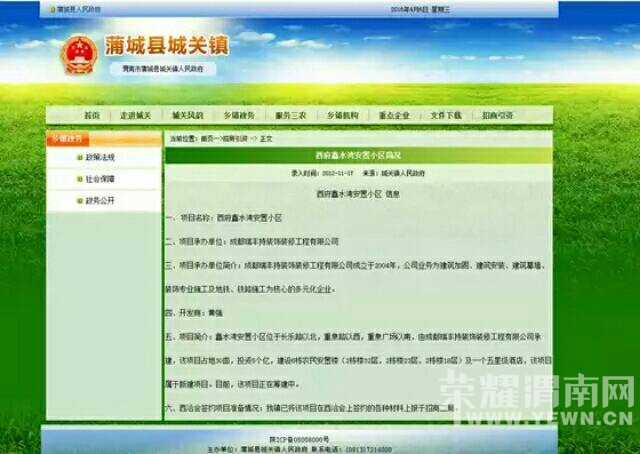Select the 服务三农 menu item
The width and height of the screenshot is (640, 454).
(x=291, y=116)
